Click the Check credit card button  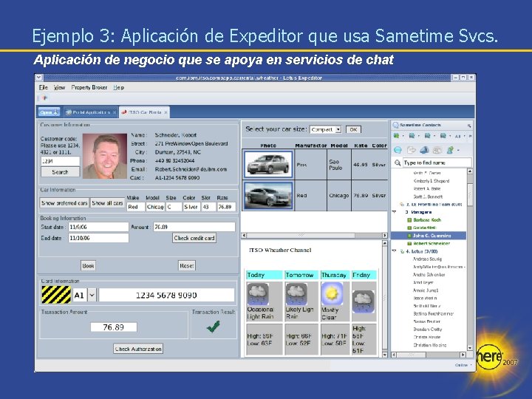194,238
